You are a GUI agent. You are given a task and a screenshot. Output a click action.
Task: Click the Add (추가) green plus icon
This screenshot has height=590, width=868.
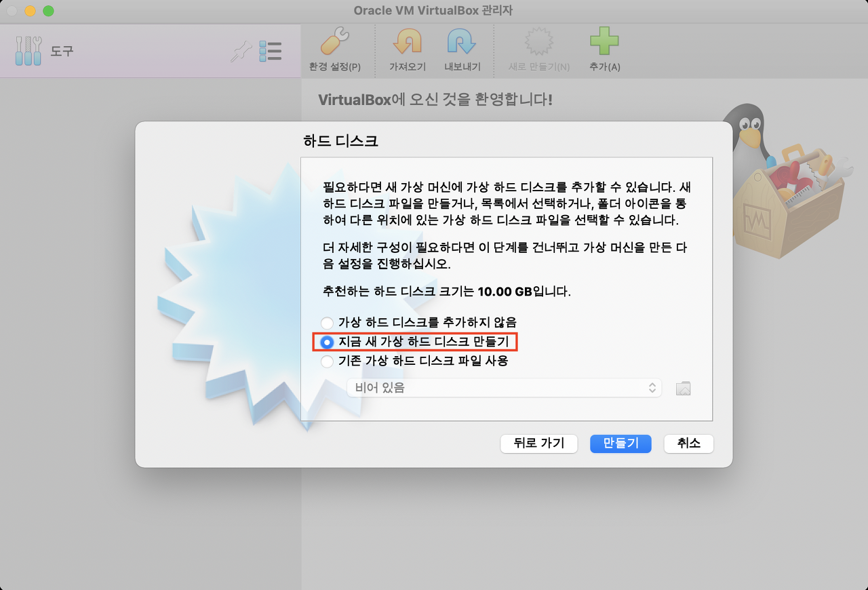point(604,42)
